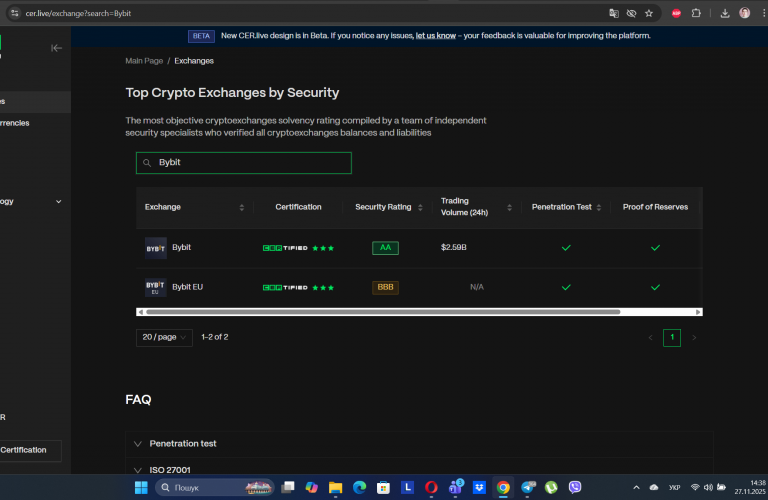
Task: Expand the sidebar menu chevron
Action: point(59,201)
